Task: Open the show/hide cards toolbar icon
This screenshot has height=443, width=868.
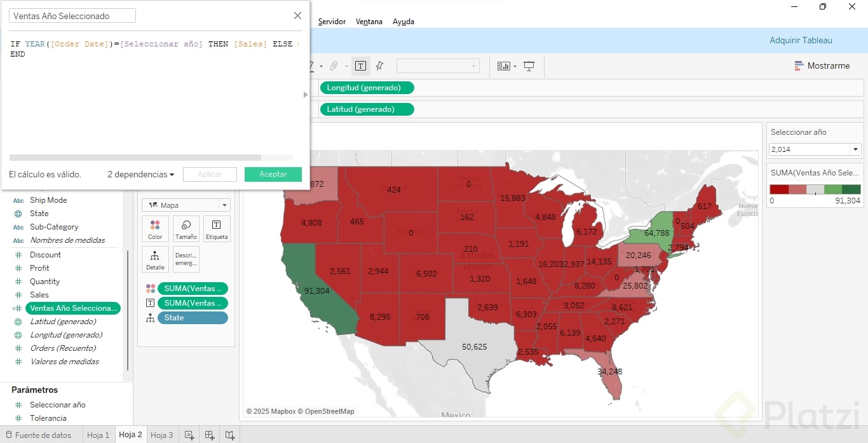Action: coord(504,65)
